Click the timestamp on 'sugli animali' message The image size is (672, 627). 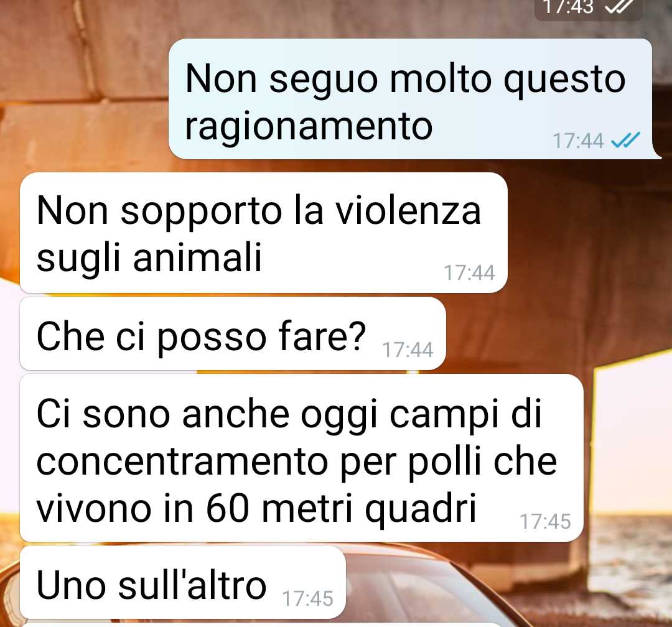pyautogui.click(x=469, y=272)
